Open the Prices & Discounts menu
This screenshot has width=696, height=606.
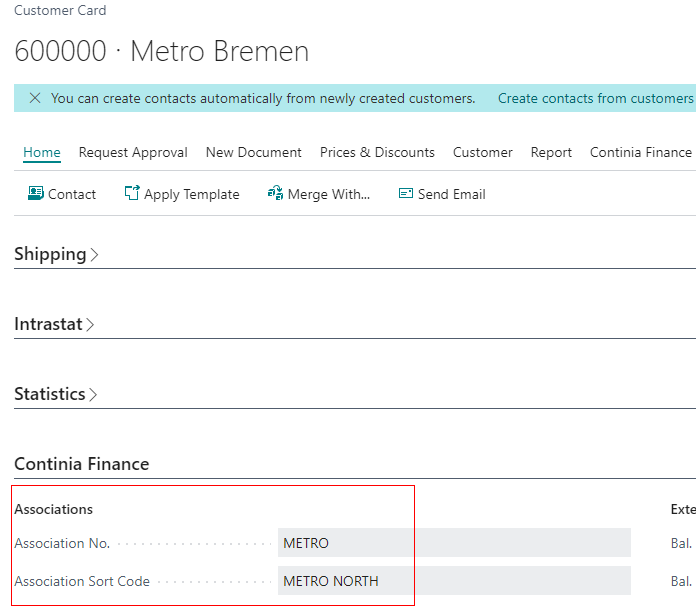(x=377, y=152)
